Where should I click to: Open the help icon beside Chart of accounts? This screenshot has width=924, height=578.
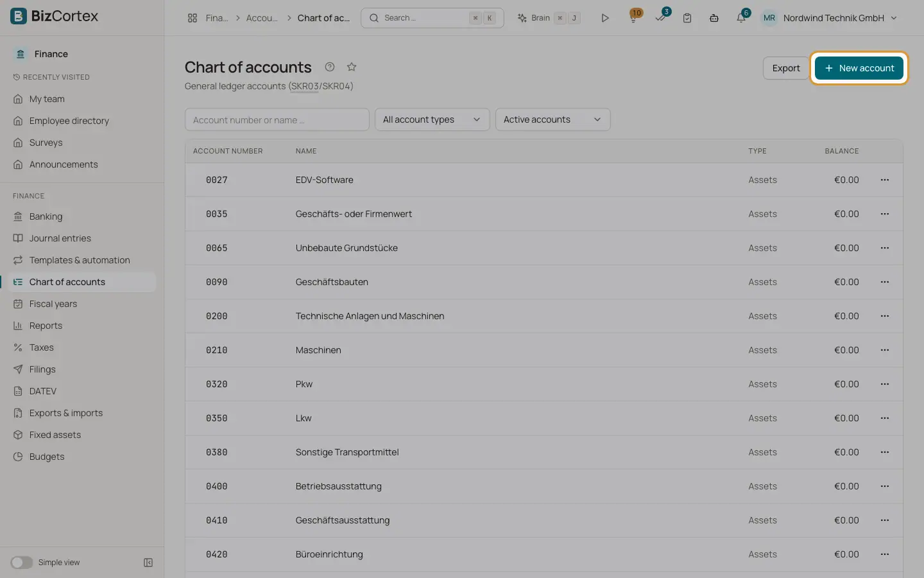click(330, 67)
